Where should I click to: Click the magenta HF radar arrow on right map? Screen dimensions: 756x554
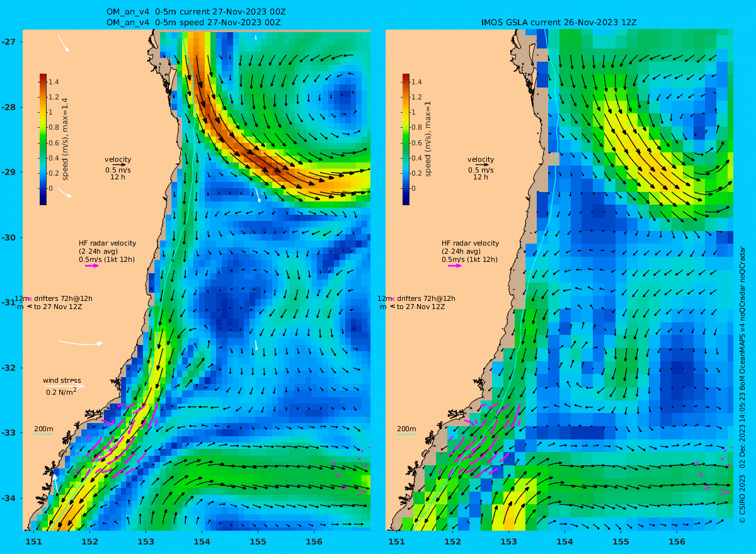point(455,266)
